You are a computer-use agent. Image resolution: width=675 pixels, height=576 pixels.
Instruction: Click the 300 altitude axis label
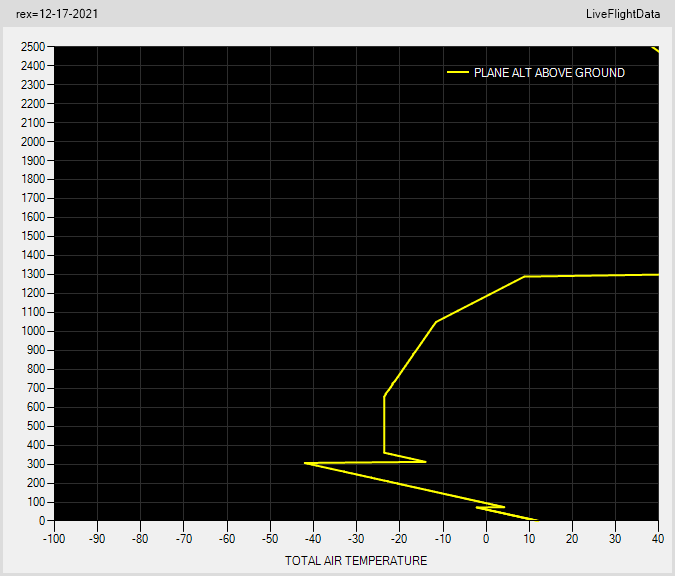(36, 464)
